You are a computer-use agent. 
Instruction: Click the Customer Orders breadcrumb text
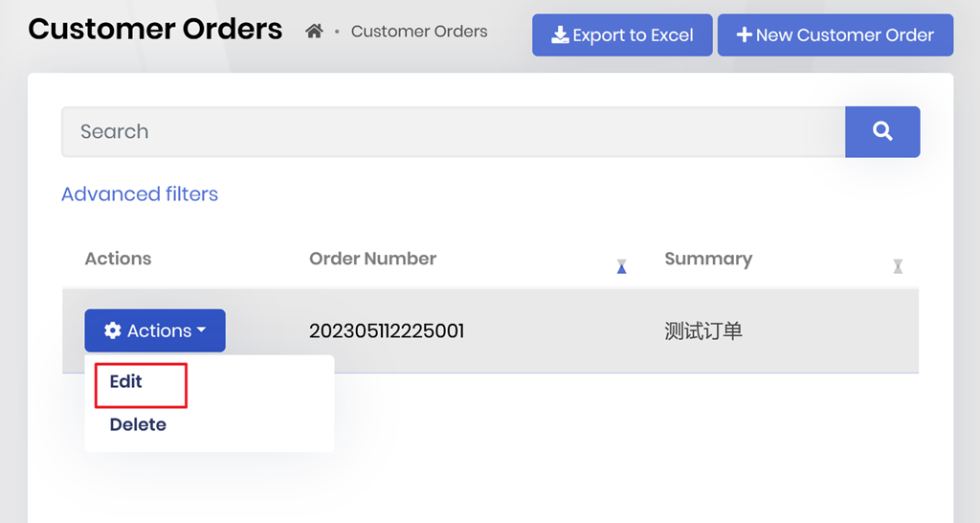[419, 32]
